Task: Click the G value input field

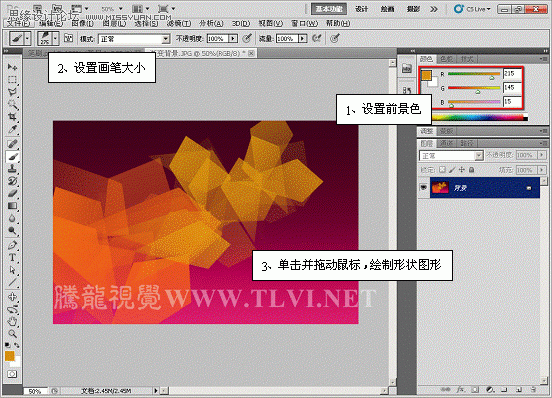Action: pyautogui.click(x=512, y=87)
